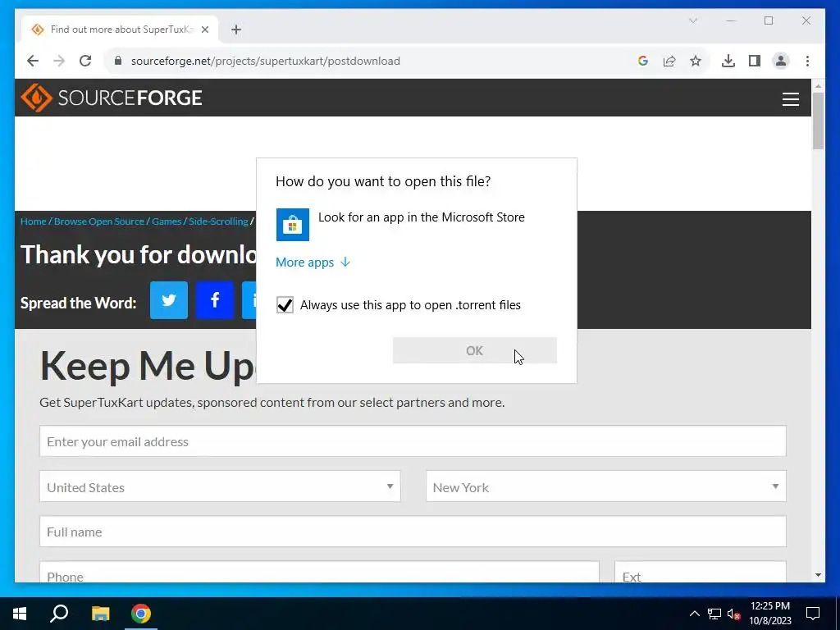Image resolution: width=840 pixels, height=630 pixels.
Task: View site security lock info
Action: tap(118, 61)
